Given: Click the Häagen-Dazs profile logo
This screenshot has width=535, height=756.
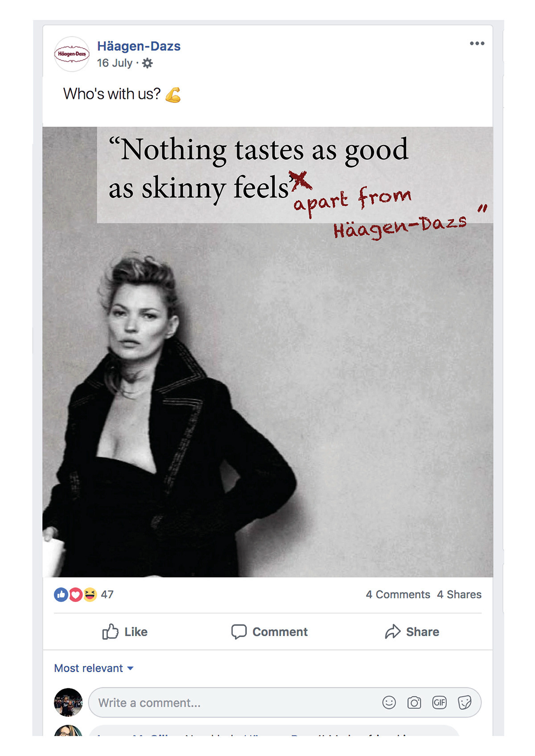Looking at the screenshot, I should pos(72,54).
